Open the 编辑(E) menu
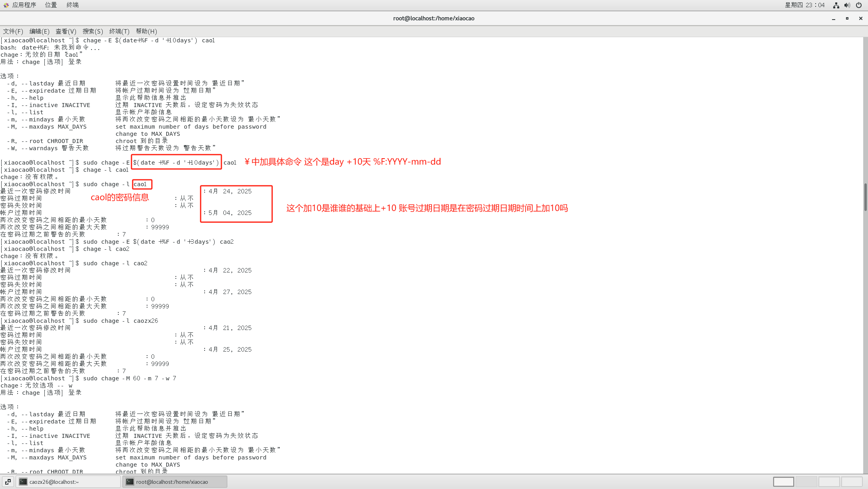 [x=39, y=31]
